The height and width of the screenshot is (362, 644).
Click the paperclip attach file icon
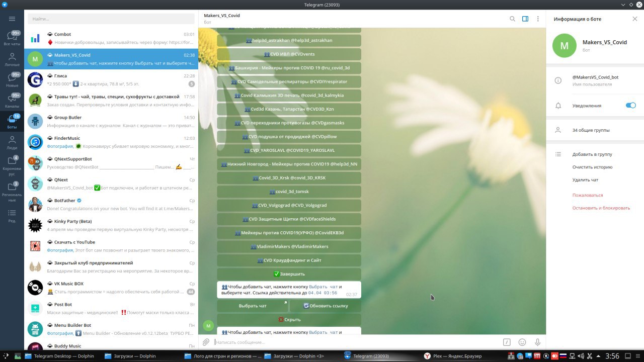(x=206, y=342)
